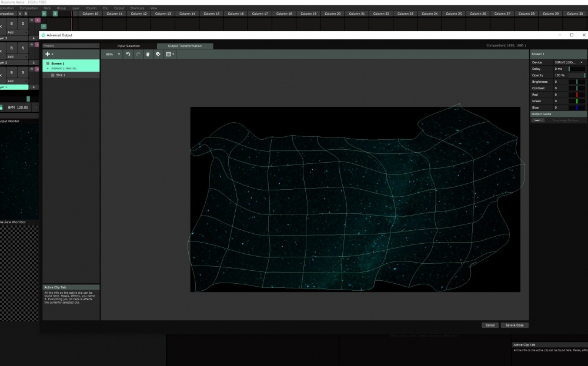Click the Save & Close button
The height and width of the screenshot is (366, 588).
click(514, 325)
